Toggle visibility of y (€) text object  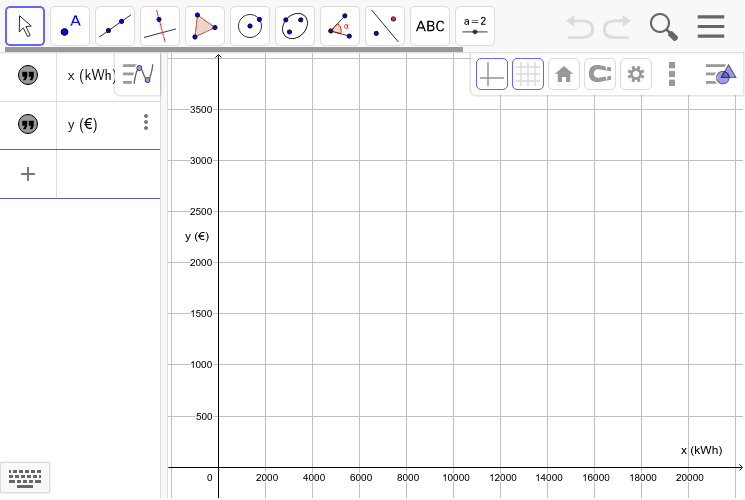tap(28, 124)
